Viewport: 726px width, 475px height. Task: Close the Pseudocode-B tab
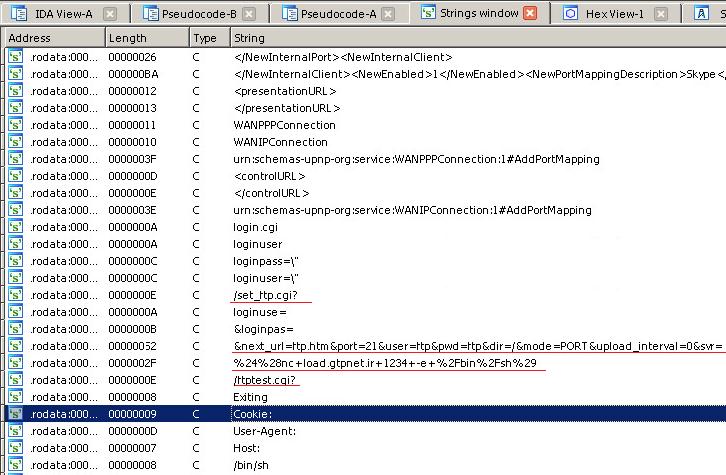click(x=248, y=13)
